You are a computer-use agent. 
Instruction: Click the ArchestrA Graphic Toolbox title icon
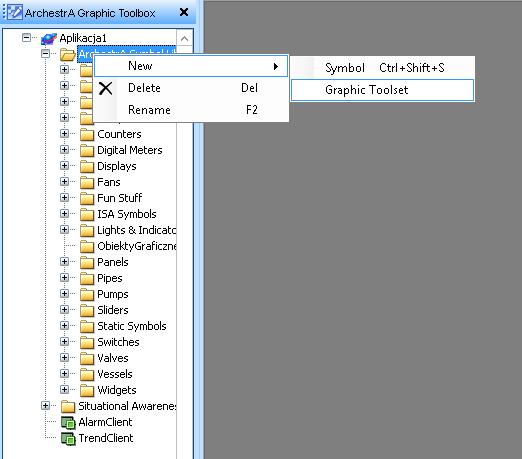pyautogui.click(x=15, y=12)
